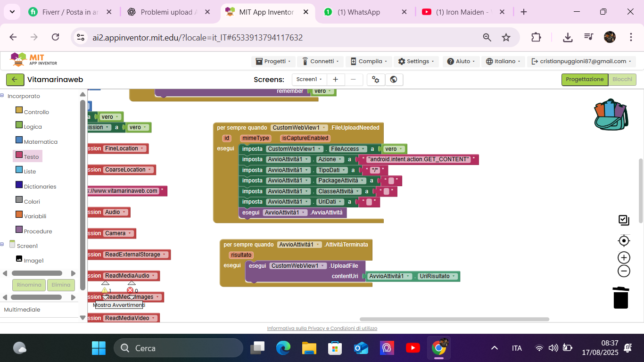
Task: Open the backpack in the workspace
Action: 611,115
